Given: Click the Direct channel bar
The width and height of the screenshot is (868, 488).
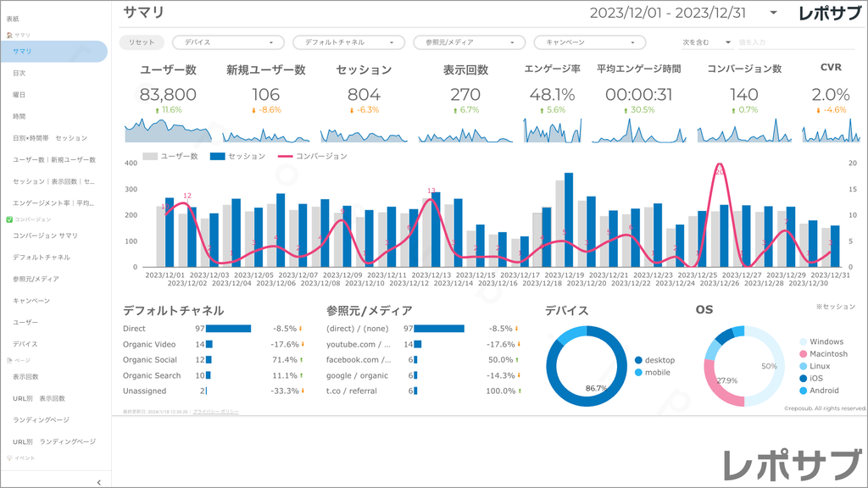Looking at the screenshot, I should (228, 329).
